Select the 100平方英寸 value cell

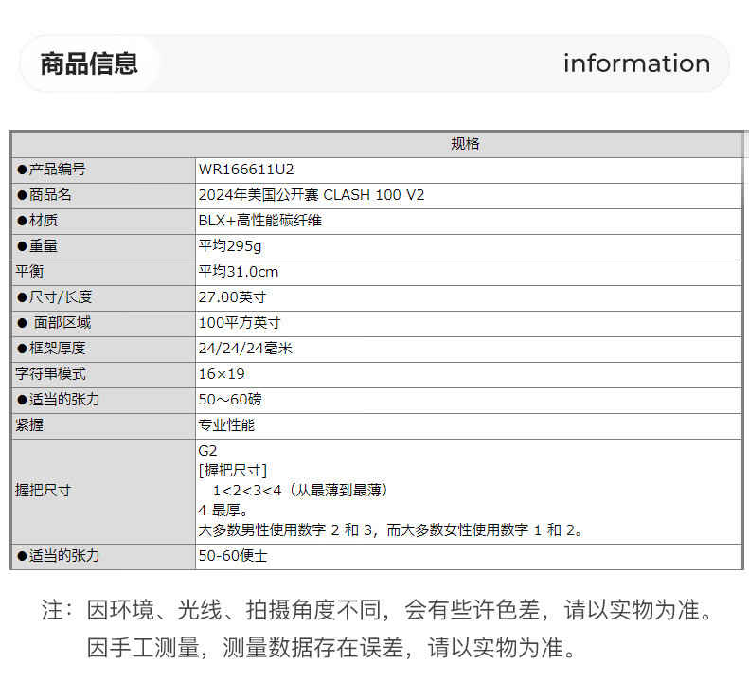click(x=240, y=323)
